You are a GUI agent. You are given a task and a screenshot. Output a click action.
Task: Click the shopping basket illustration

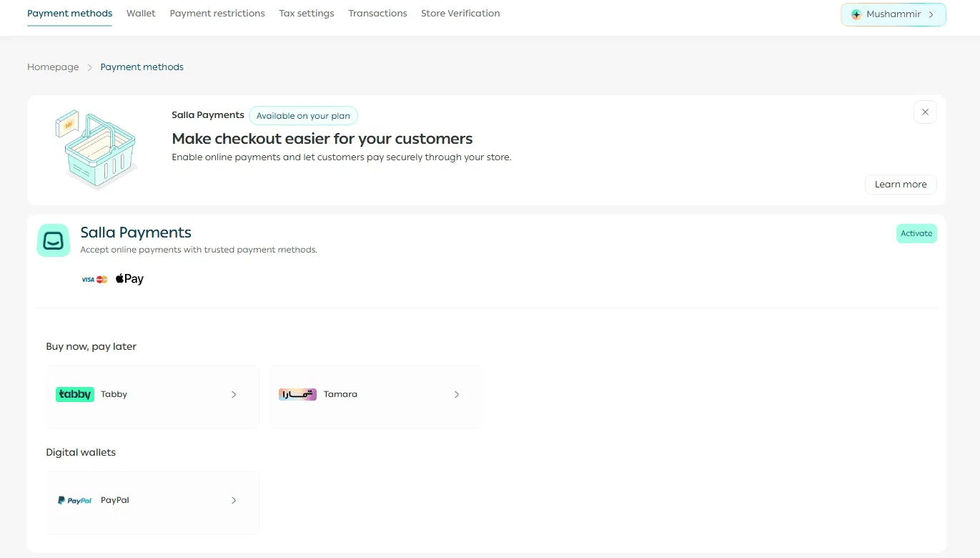[96, 150]
